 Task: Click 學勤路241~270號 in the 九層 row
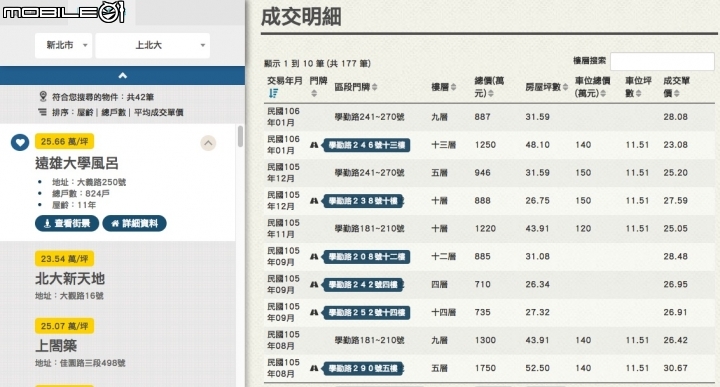369,117
